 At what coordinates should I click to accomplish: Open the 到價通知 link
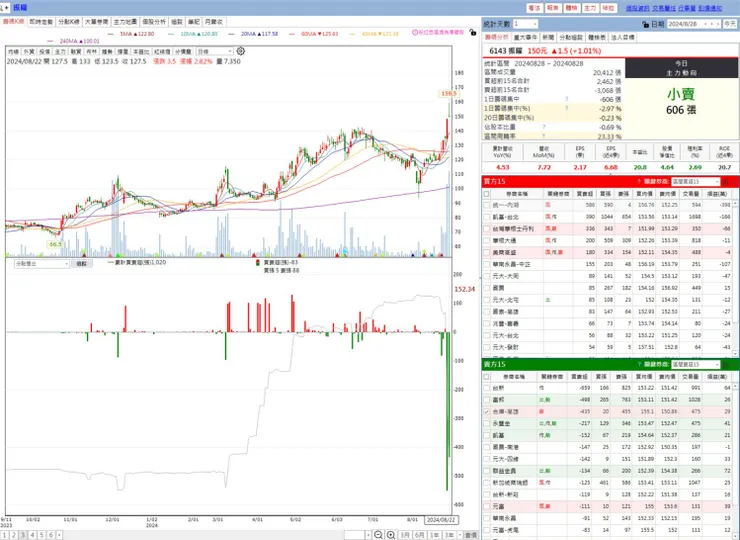710,8
